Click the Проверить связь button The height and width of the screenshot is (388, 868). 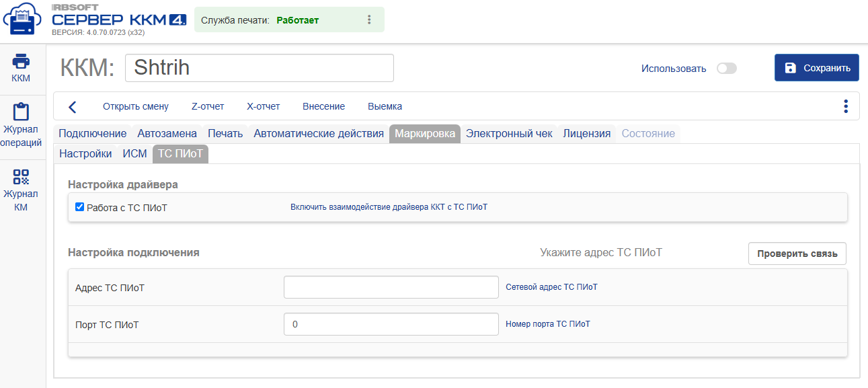coord(797,254)
